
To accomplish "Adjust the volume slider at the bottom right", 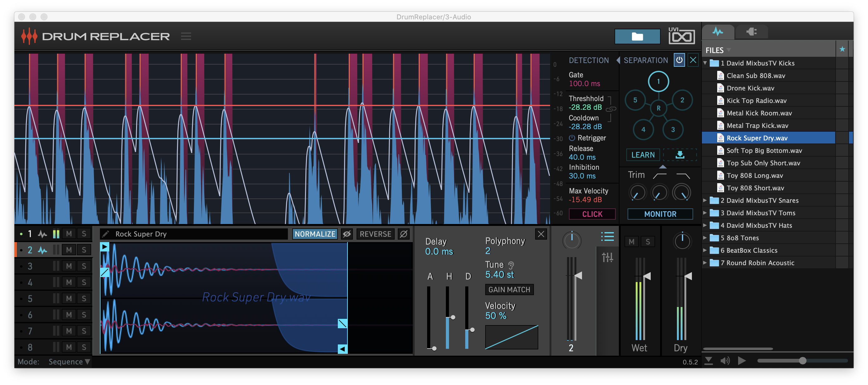I will 803,361.
